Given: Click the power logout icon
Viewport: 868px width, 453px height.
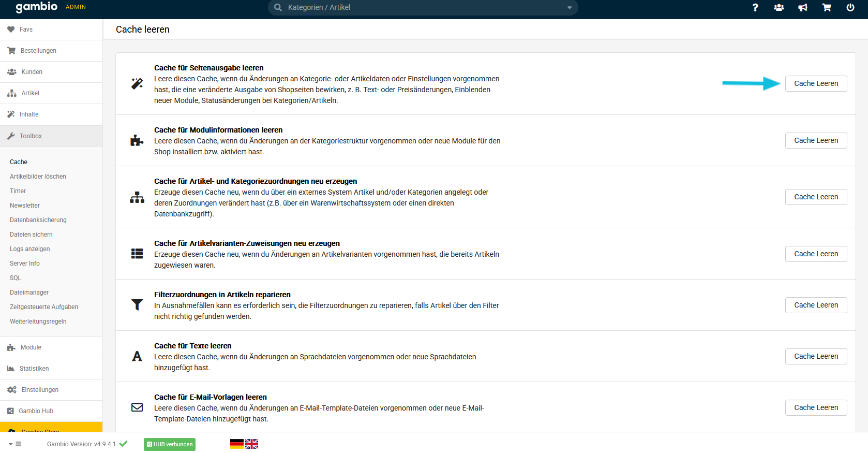Looking at the screenshot, I should (850, 7).
